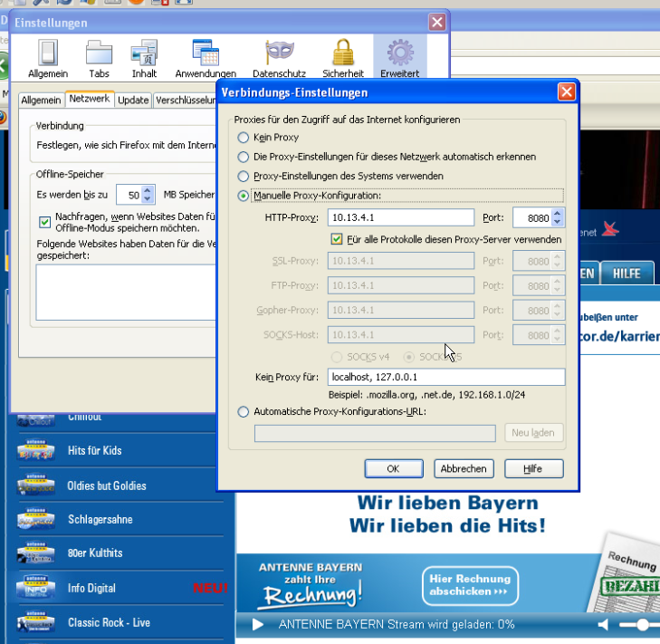Click the stream player play button
Image resolution: width=660 pixels, height=644 pixels.
pos(258,624)
